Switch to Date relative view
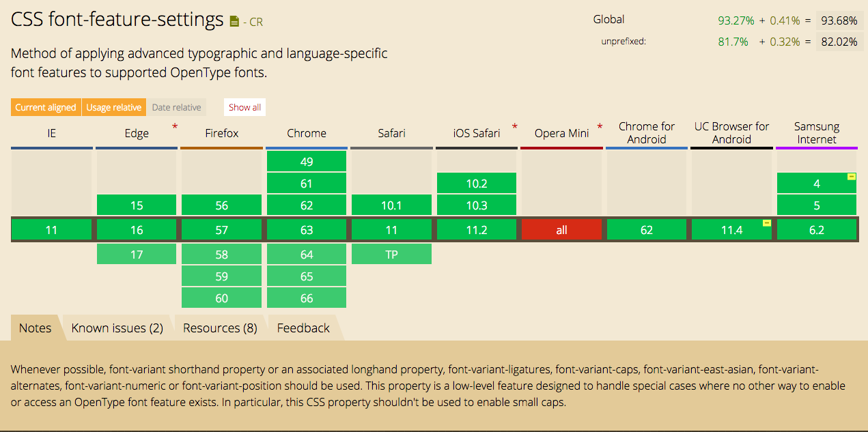Viewport: 868px width, 432px height. (176, 107)
